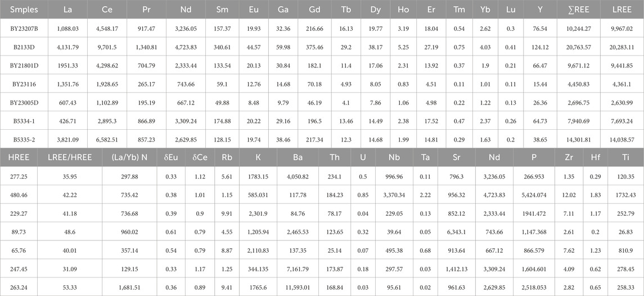Select the BY23116 sample cell
Image resolution: width=644 pixels, height=296 pixels.
click(x=24, y=84)
